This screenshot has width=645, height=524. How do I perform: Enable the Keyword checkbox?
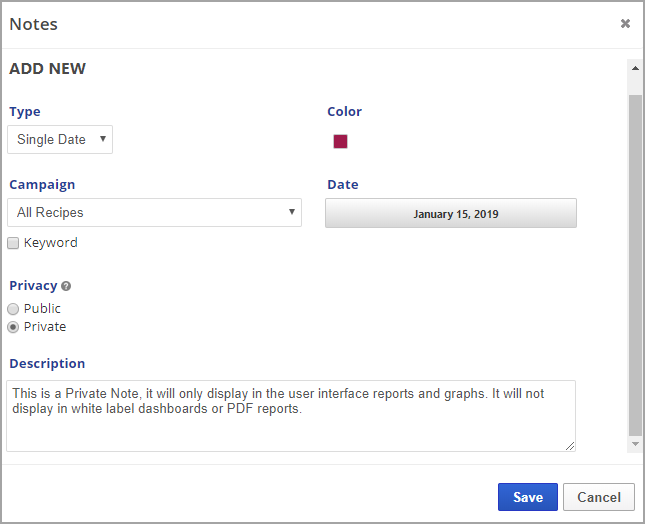[x=13, y=243]
